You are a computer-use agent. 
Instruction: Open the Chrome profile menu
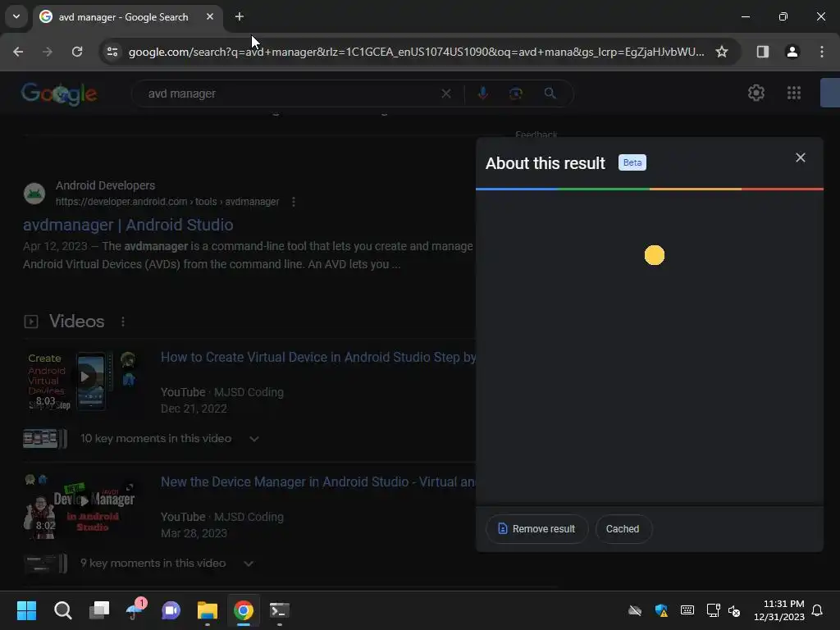point(792,52)
